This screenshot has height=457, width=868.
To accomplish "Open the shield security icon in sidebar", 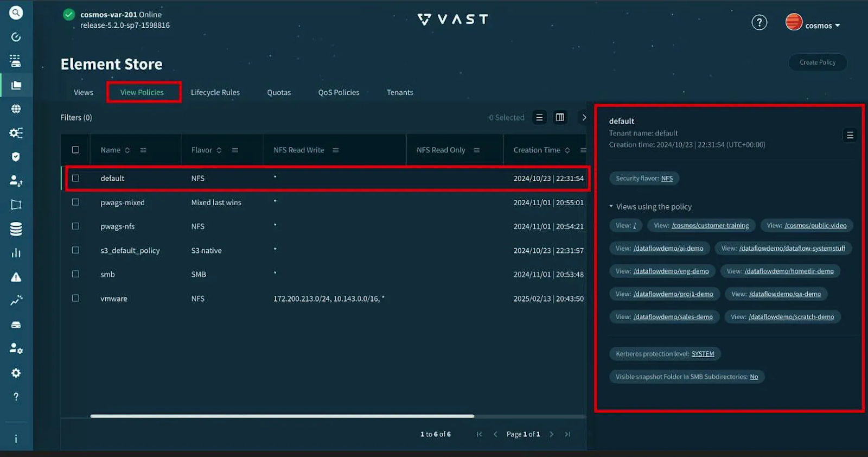I will [x=16, y=157].
